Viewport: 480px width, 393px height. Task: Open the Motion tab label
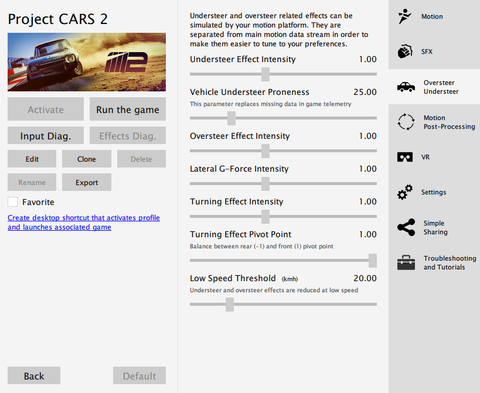coord(432,16)
